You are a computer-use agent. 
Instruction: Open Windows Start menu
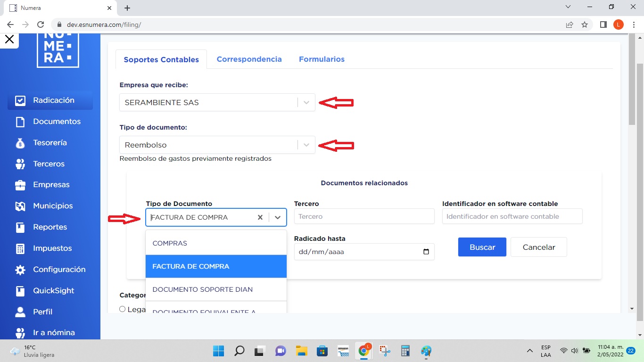click(219, 351)
